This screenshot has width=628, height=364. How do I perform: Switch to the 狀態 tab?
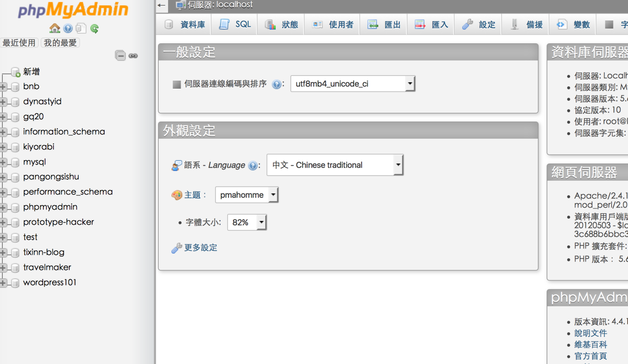coord(281,25)
